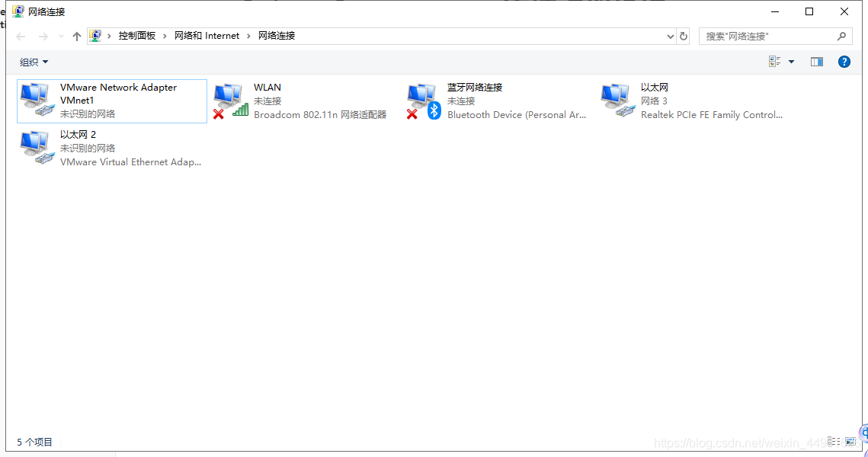Minimize the 网络连接 window
This screenshot has height=457, width=868.
[x=775, y=11]
